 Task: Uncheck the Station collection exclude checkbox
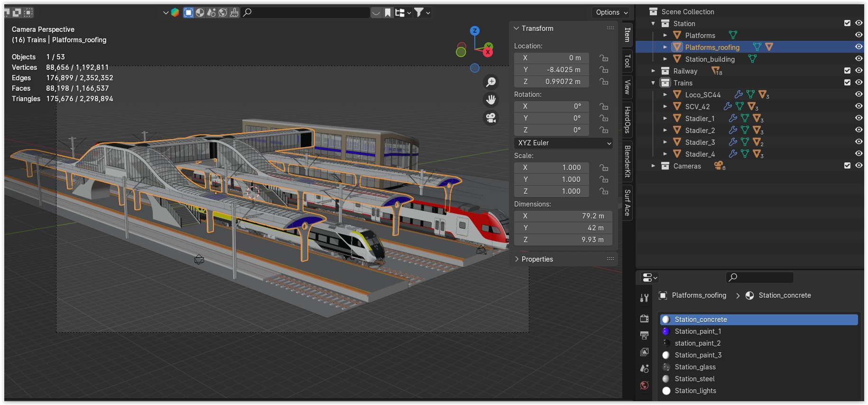click(x=847, y=23)
